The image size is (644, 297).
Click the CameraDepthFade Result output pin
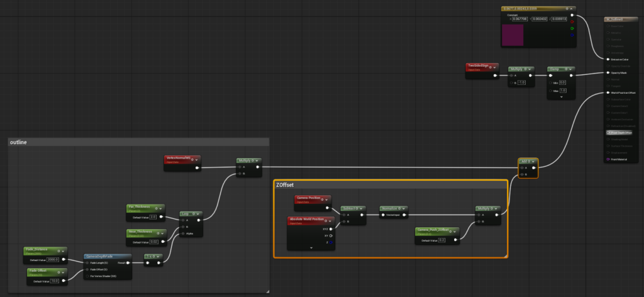[129, 262]
